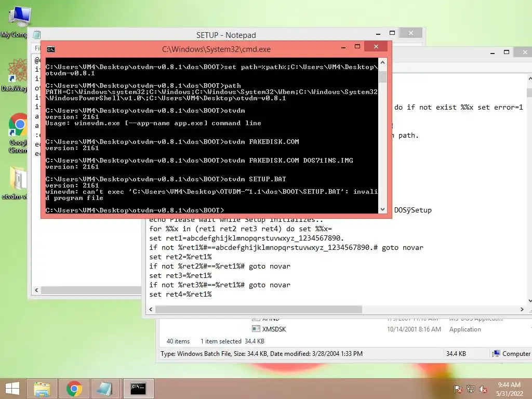Viewport: 532px width, 399px height.
Task: Minimize the second Notepad window on right
Action: point(493,53)
